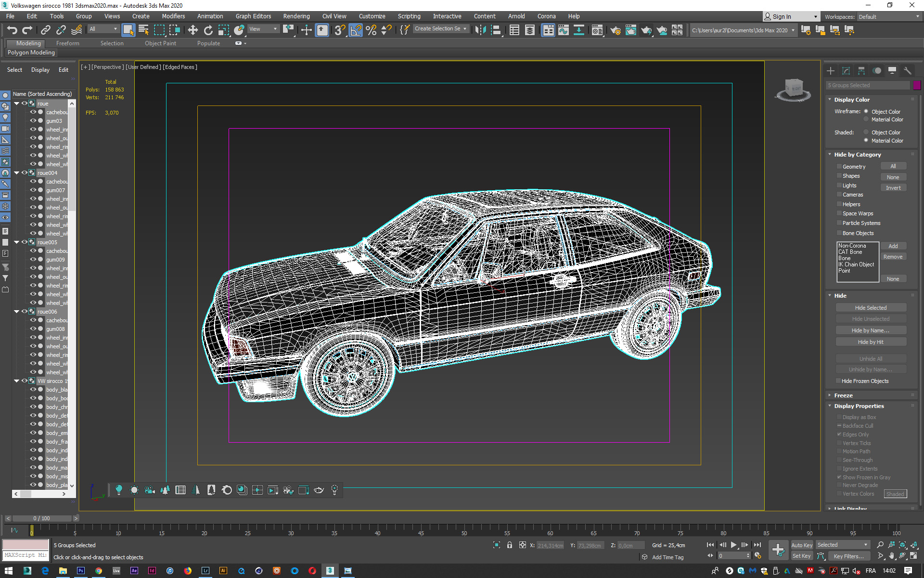
Task: Click the Maximize Viewport Toggle icon
Action: point(913,556)
